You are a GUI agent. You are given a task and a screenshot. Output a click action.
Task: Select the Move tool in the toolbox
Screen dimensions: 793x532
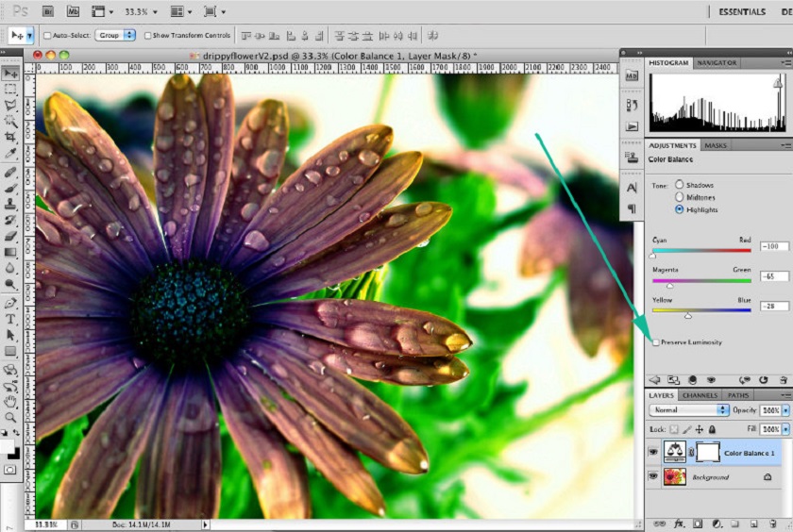pyautogui.click(x=10, y=74)
